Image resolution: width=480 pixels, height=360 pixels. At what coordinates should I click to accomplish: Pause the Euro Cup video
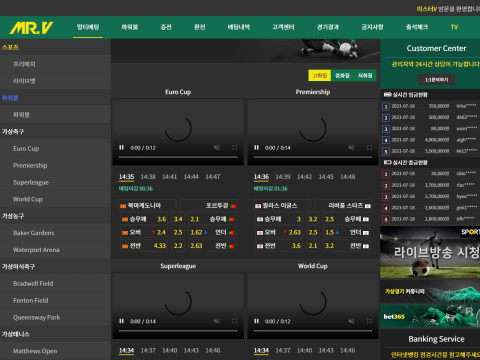click(x=121, y=147)
